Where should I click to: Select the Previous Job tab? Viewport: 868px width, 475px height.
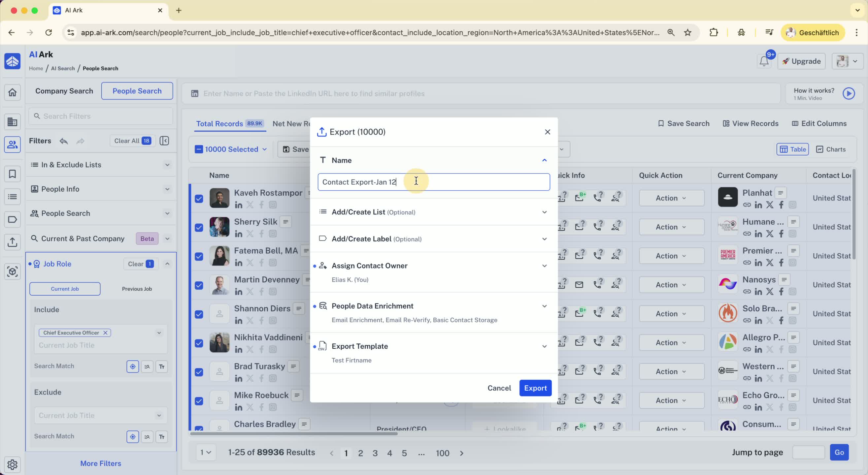[x=137, y=289]
